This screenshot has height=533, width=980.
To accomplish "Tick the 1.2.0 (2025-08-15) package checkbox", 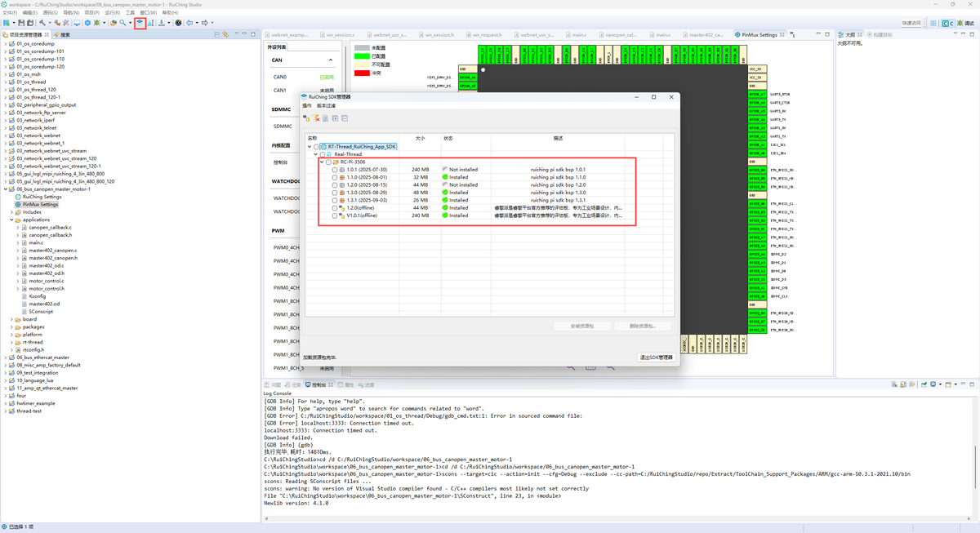I will (335, 184).
